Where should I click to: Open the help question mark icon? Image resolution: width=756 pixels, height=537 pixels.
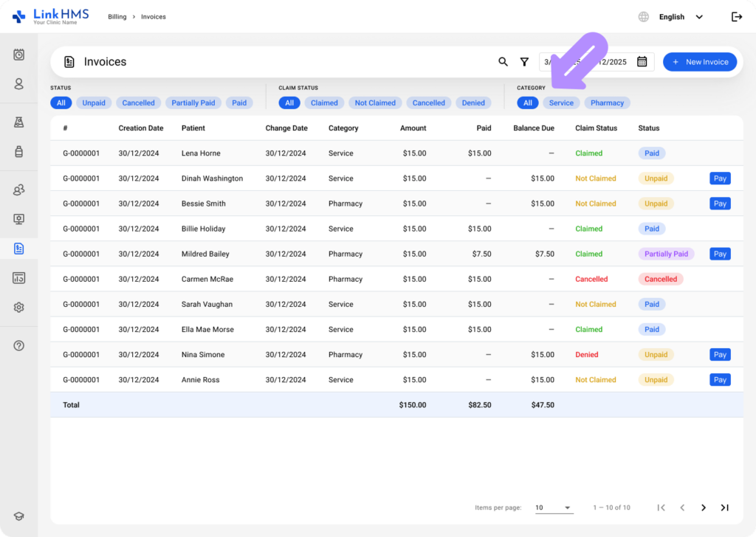(x=18, y=346)
